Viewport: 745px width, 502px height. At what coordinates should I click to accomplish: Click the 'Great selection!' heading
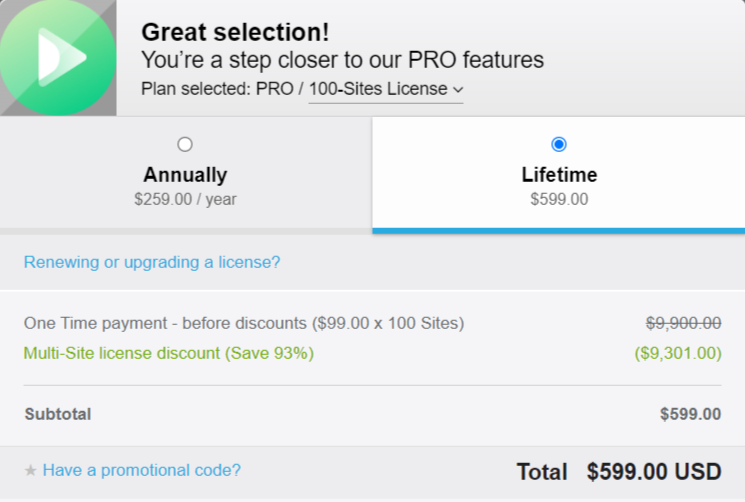[x=235, y=32]
